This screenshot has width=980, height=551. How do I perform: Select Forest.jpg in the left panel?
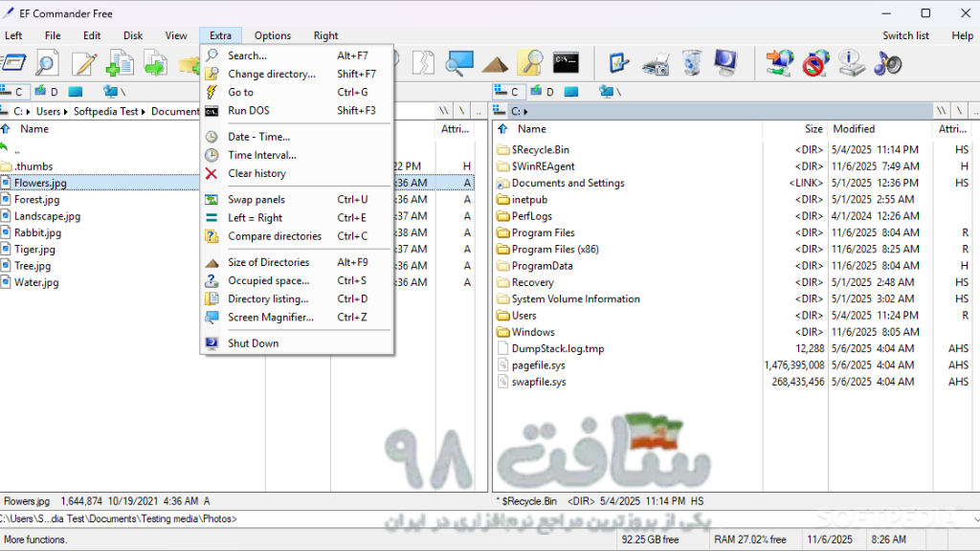[37, 199]
